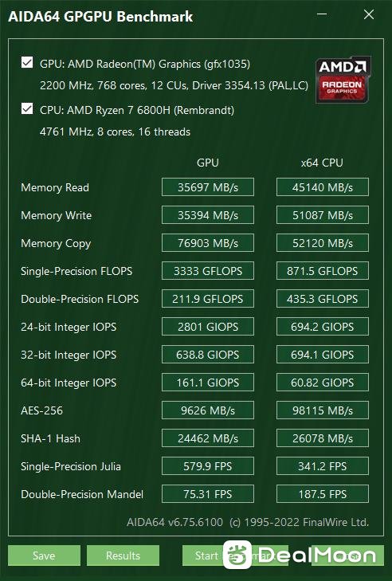This screenshot has height=581, width=392.
Task: Click the Start Benchmark button
Action: [x=235, y=555]
